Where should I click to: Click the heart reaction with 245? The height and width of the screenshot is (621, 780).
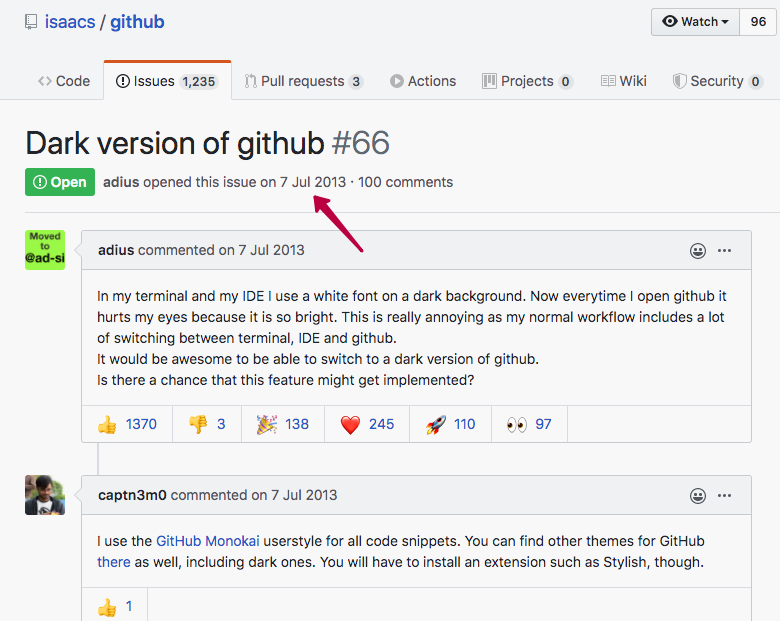pyautogui.click(x=367, y=424)
